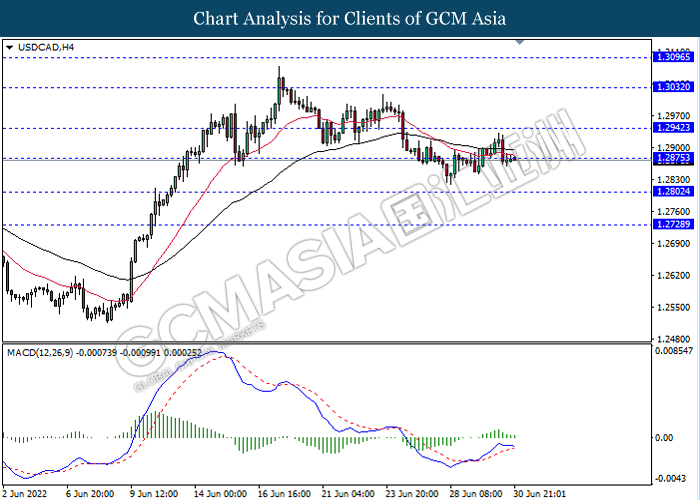Click the 14 Jun 00:00 time label
This screenshot has height=500, width=700.
(x=221, y=494)
